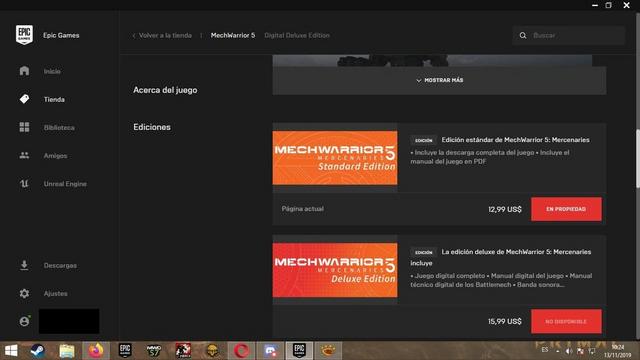Open Discord from the taskbar
The width and height of the screenshot is (640, 360).
270,351
